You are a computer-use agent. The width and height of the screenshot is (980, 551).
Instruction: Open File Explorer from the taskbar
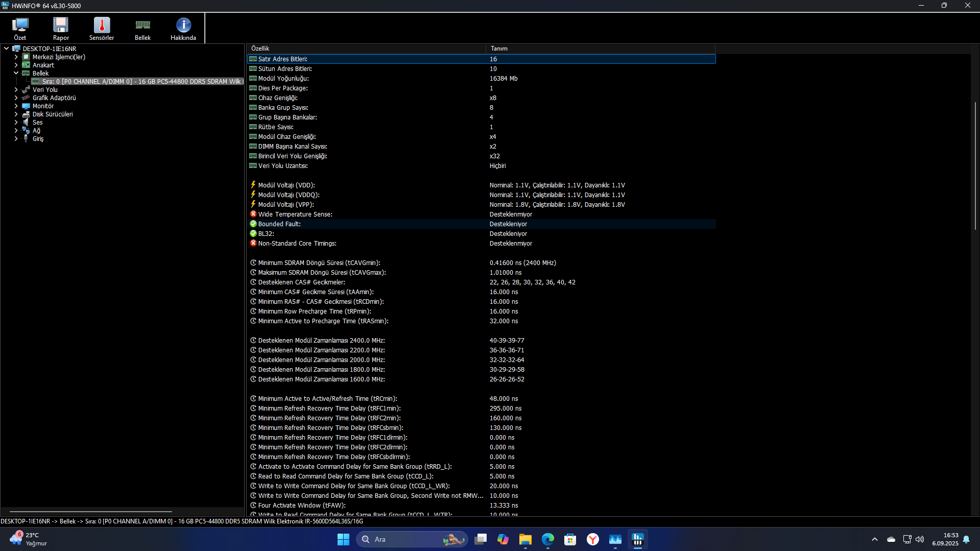(x=525, y=539)
